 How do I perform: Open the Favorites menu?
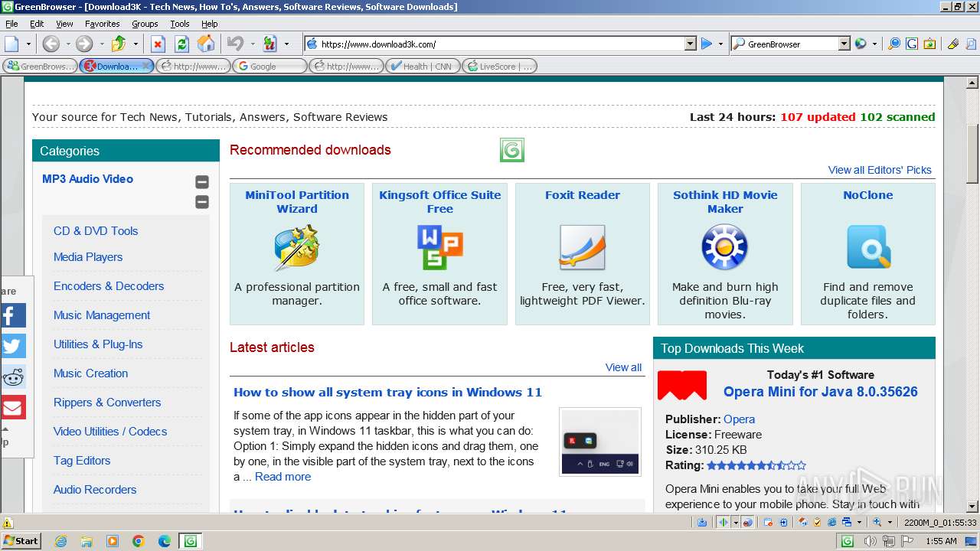[x=102, y=24]
